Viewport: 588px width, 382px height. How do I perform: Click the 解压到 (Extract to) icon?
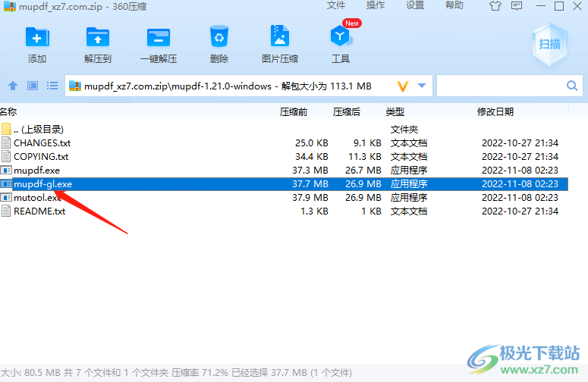click(98, 37)
